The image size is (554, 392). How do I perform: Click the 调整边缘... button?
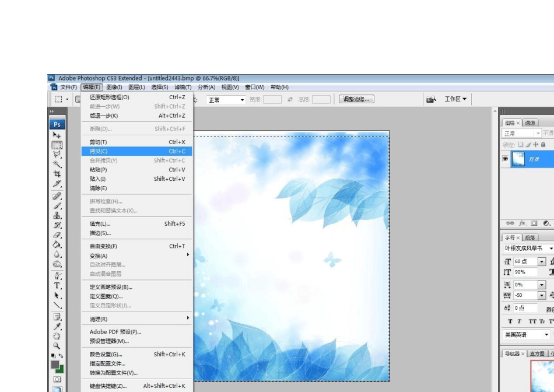(356, 99)
